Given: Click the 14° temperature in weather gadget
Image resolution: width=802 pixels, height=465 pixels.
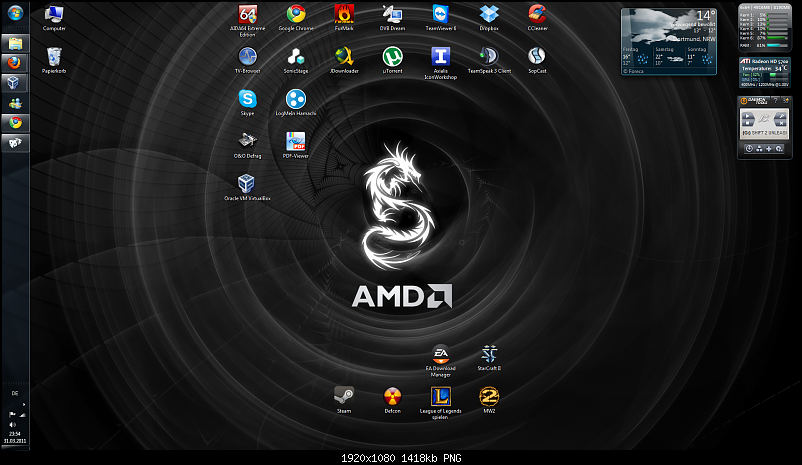Looking at the screenshot, I should pos(706,15).
